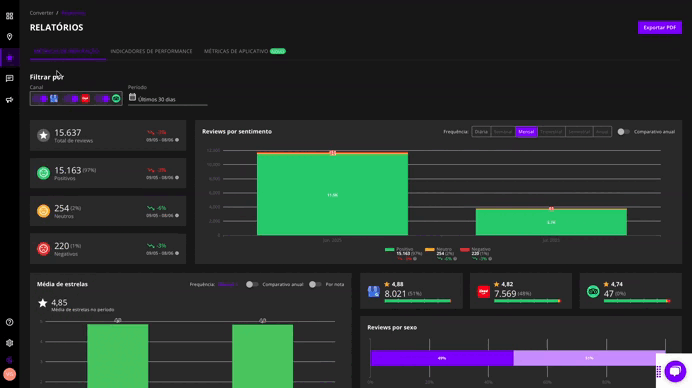This screenshot has height=388, width=692.
Task: Click the green smiley icon on Positivos card
Action: click(x=43, y=173)
